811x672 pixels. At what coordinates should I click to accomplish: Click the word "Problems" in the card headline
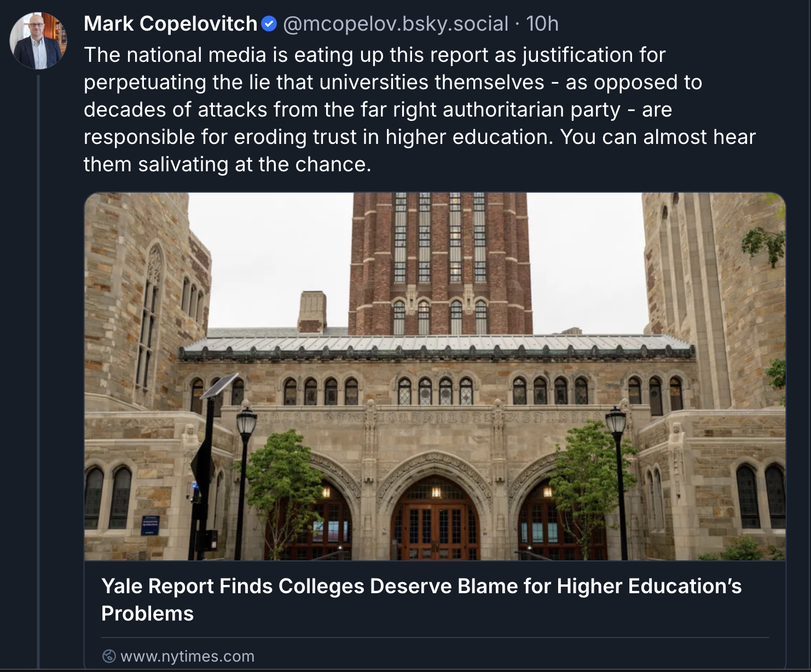coord(148,613)
